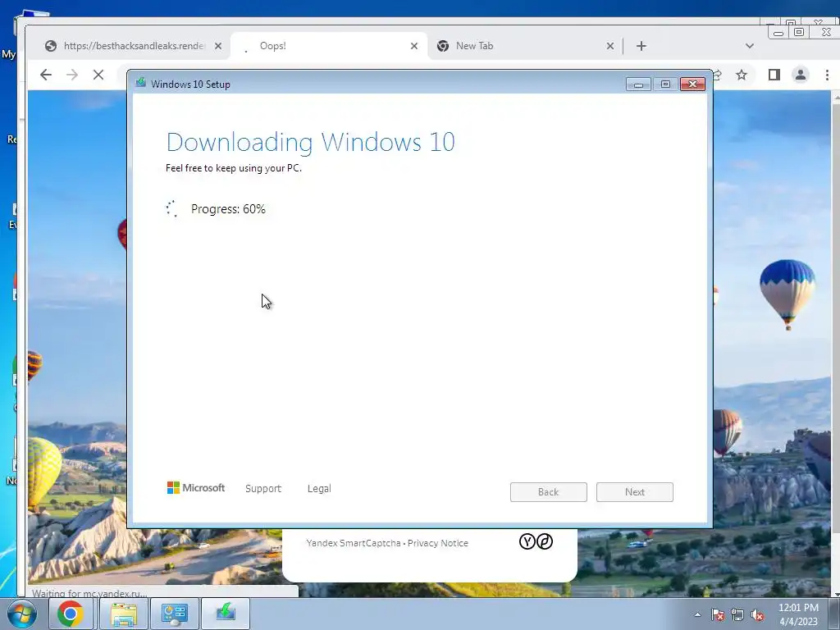The height and width of the screenshot is (630, 840).
Task: Stop loading the page in Chrome
Action: coord(98,75)
